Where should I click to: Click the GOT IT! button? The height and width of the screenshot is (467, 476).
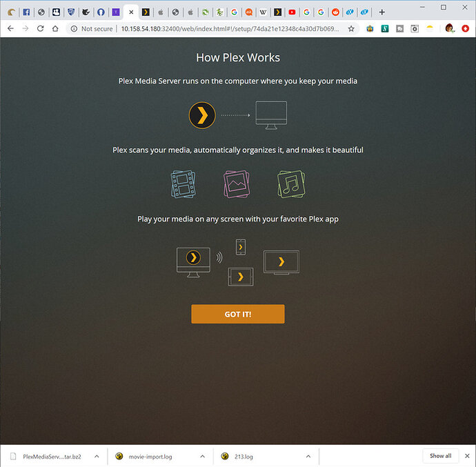coord(238,314)
